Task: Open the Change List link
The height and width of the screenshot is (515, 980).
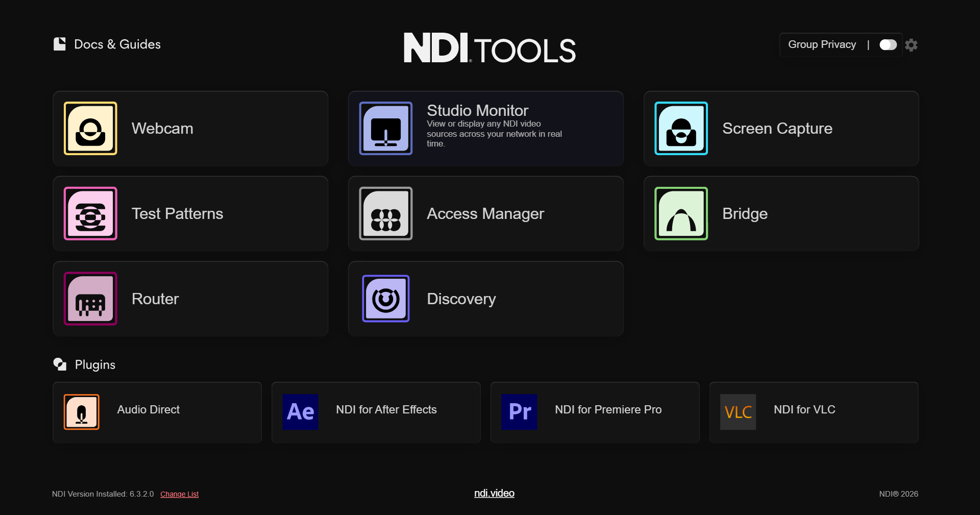Action: coord(180,494)
